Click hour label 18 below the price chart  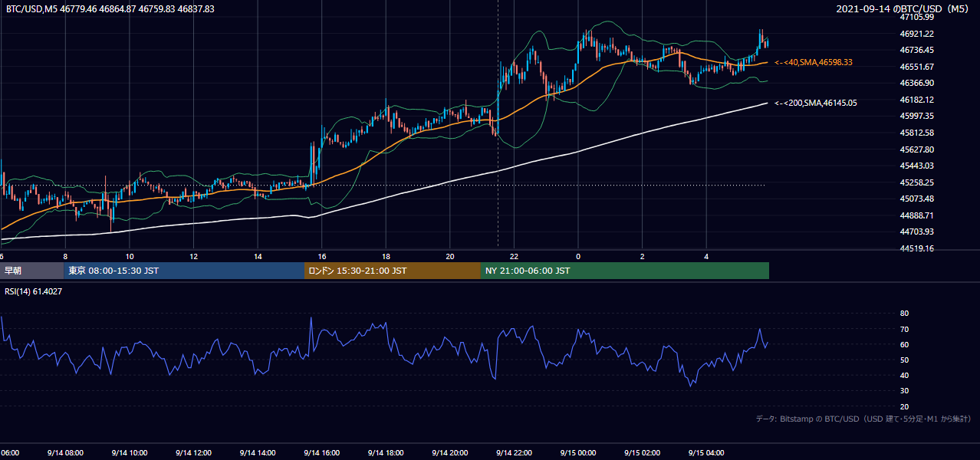[386, 256]
